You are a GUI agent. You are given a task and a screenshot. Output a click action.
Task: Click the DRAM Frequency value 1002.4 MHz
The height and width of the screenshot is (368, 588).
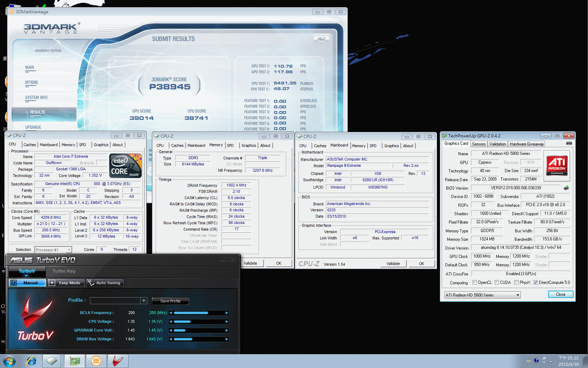(x=237, y=185)
